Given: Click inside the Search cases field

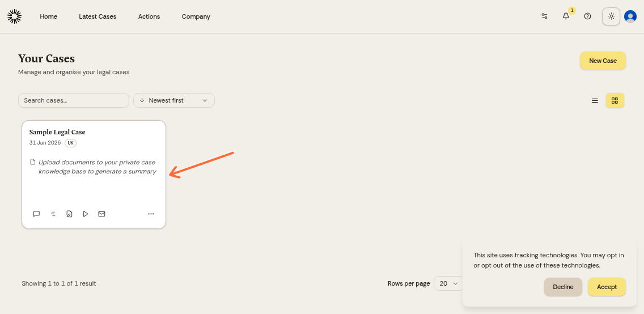Looking at the screenshot, I should (x=74, y=100).
